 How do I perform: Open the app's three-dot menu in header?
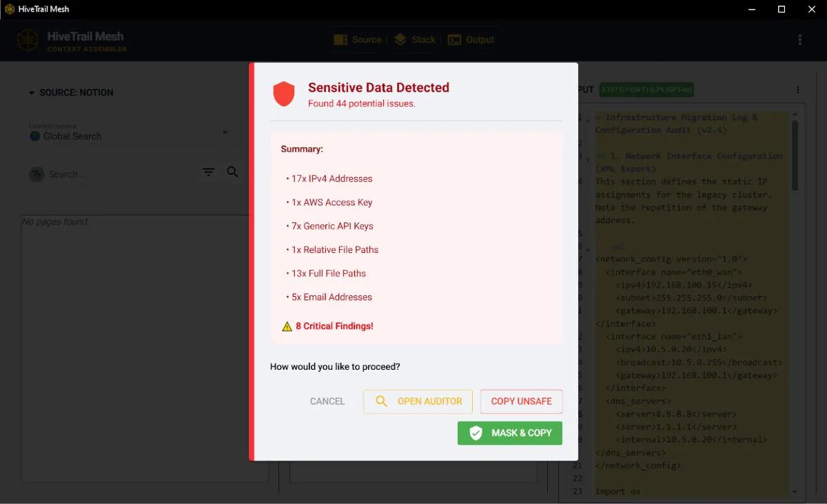point(800,40)
